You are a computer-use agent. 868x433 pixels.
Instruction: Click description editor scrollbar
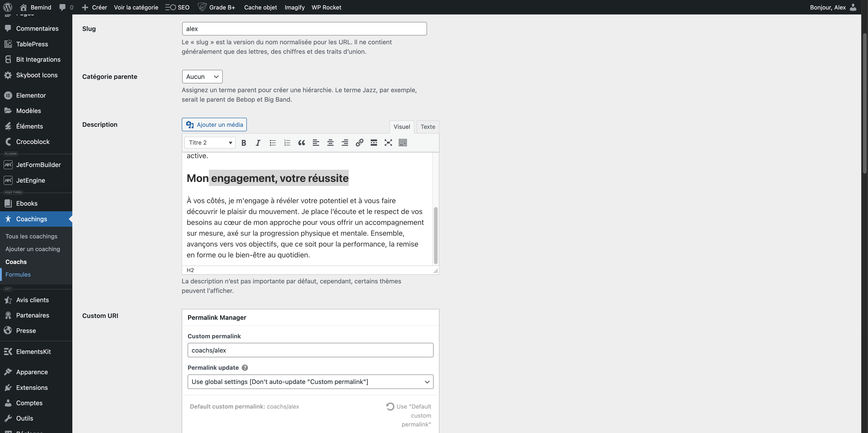click(436, 235)
